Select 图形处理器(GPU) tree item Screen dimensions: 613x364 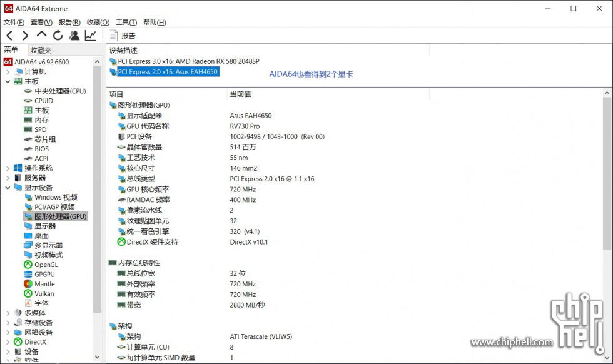56,216
